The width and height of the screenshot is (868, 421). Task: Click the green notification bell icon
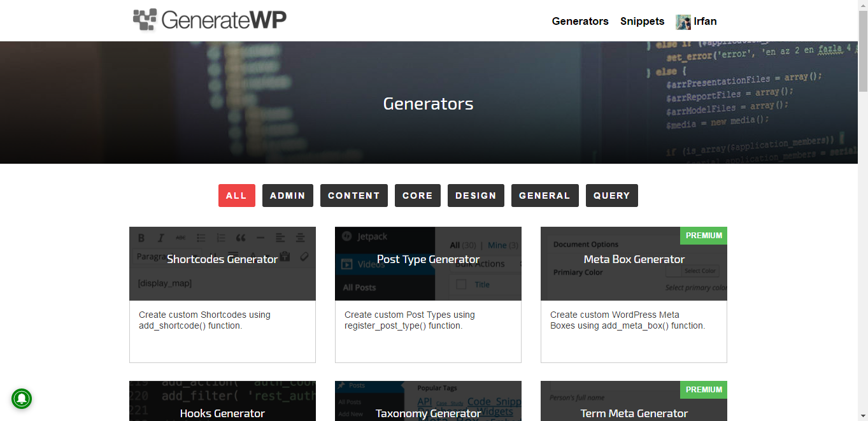pyautogui.click(x=22, y=399)
